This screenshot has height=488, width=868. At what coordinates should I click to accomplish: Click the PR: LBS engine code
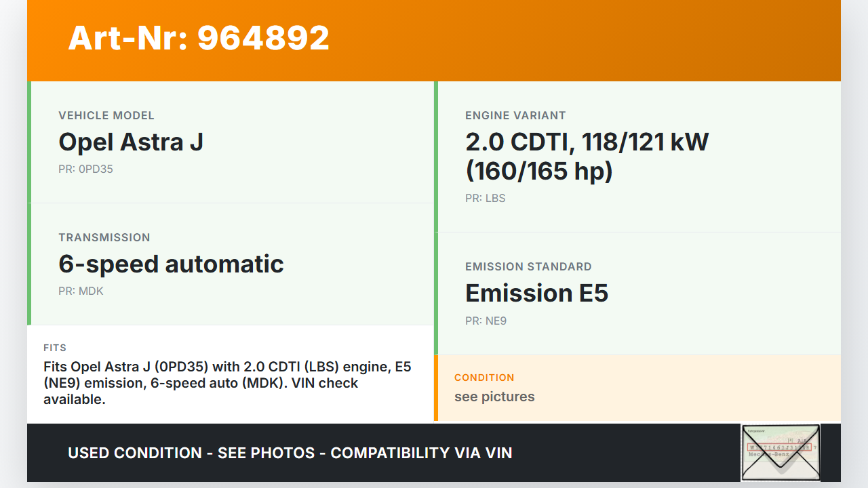485,199
